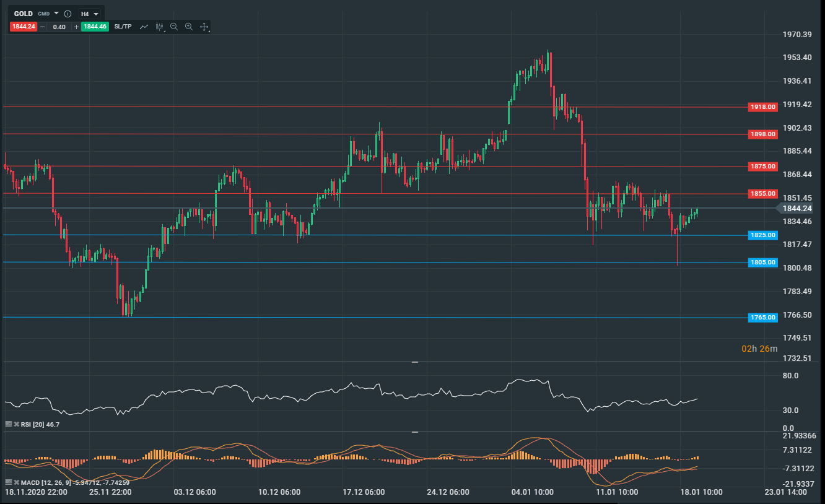Click the 1783.49 price axis label
825x504 pixels.
coord(798,291)
